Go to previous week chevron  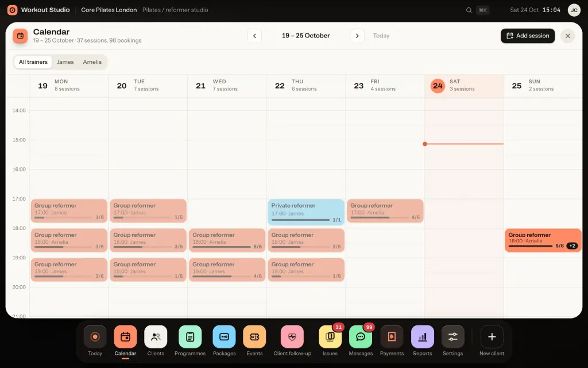[x=254, y=36]
